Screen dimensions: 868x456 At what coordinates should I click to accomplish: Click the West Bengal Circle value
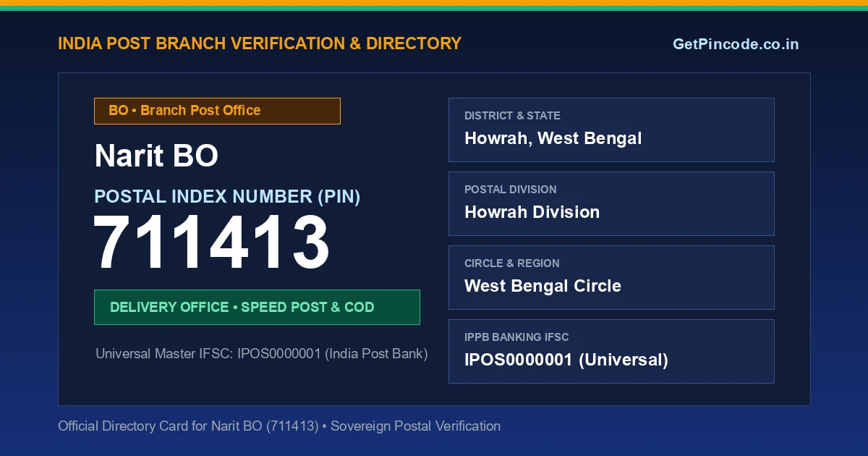point(542,286)
